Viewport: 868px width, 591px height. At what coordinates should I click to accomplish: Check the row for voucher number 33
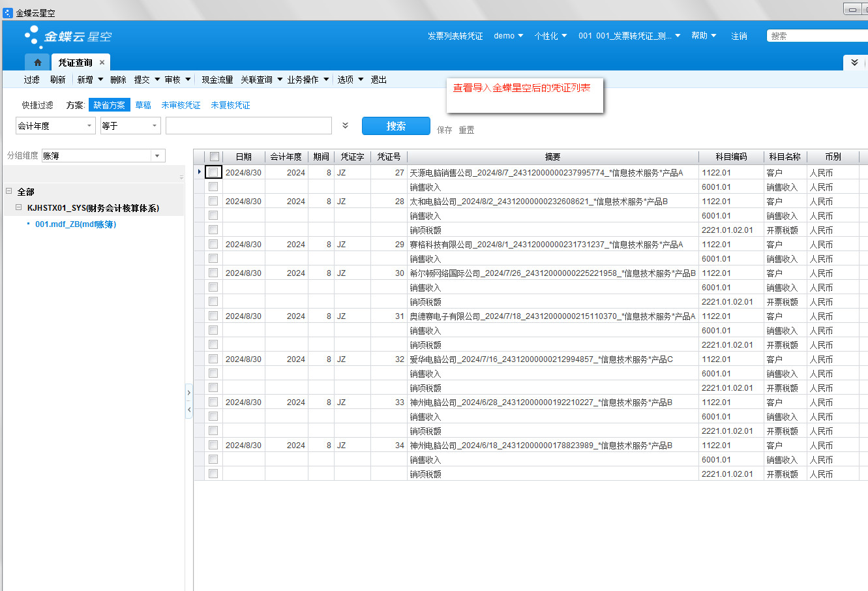(x=213, y=402)
